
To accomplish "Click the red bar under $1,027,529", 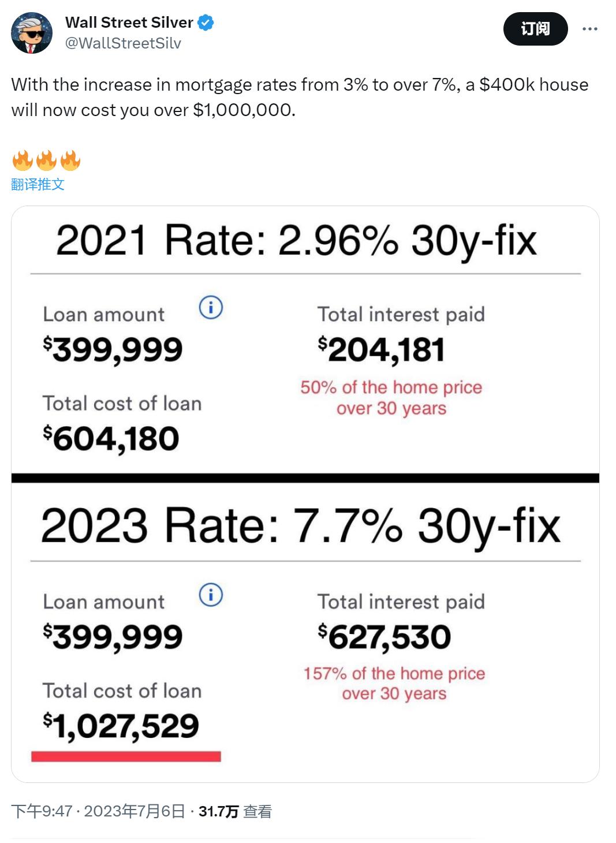I will pos(126,756).
